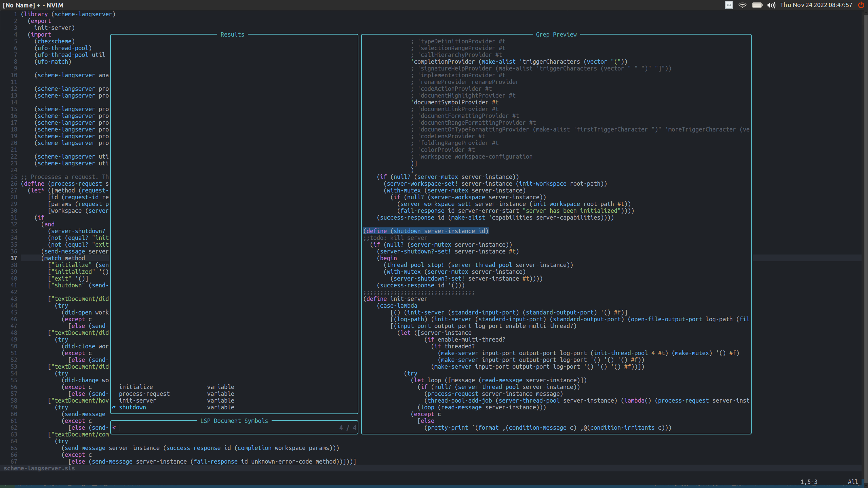
Task: Open the volume speaker control
Action: tap(771, 5)
